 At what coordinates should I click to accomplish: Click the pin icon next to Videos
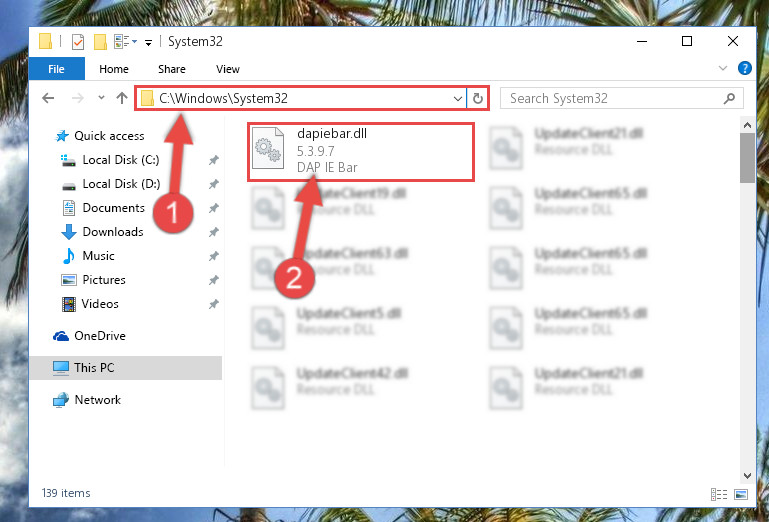pos(213,304)
